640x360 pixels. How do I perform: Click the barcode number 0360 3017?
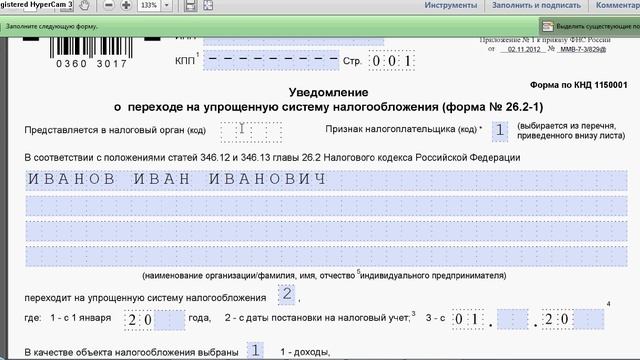coord(91,64)
